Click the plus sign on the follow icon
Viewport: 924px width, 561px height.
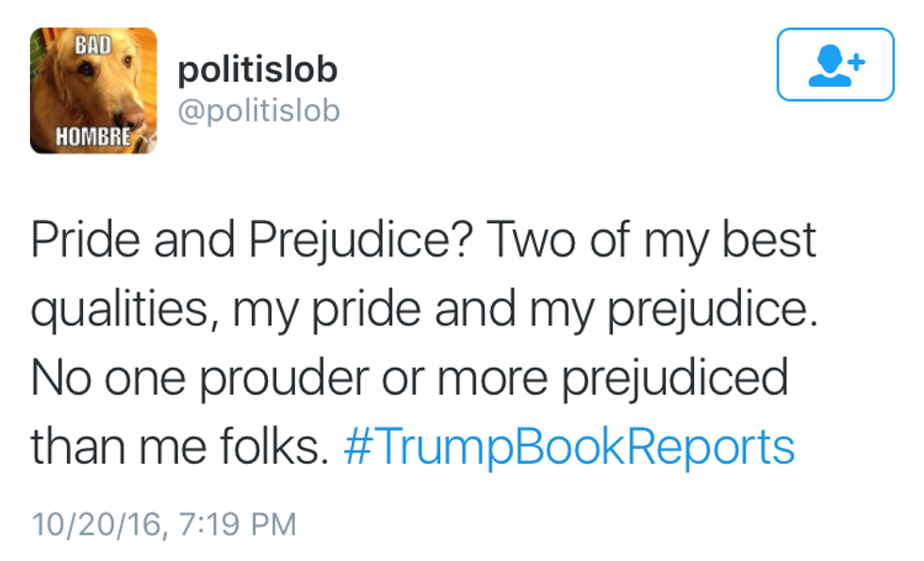[x=855, y=61]
